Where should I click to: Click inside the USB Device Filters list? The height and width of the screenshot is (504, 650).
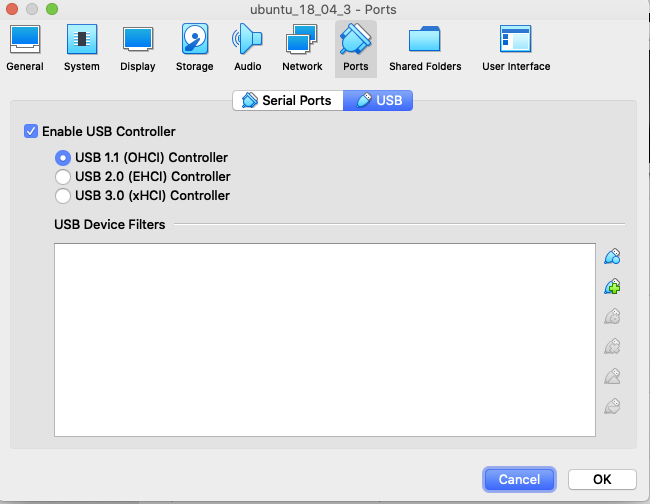(325, 340)
